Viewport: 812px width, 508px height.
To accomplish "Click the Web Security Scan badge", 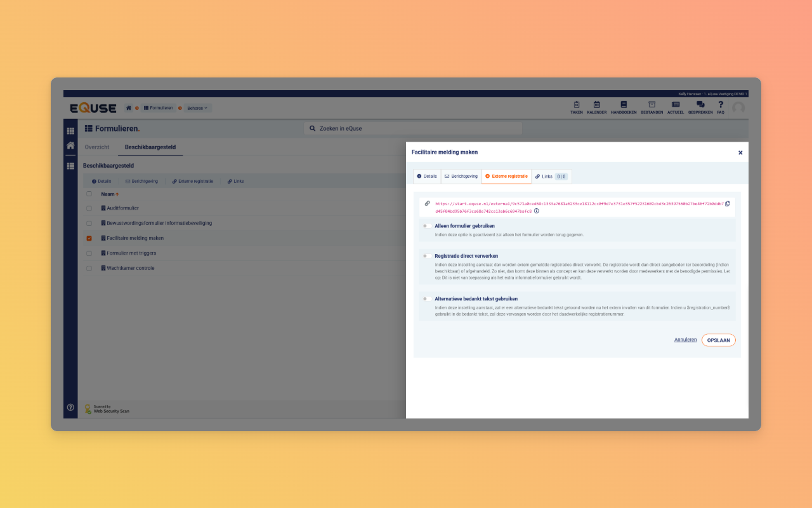I will click(107, 409).
